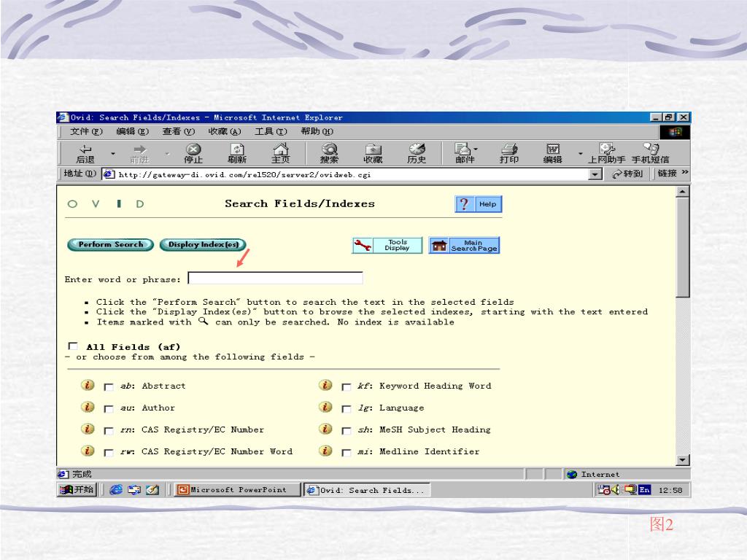Click the Stop (停止) toolbar icon
The image size is (747, 560).
coord(193,153)
